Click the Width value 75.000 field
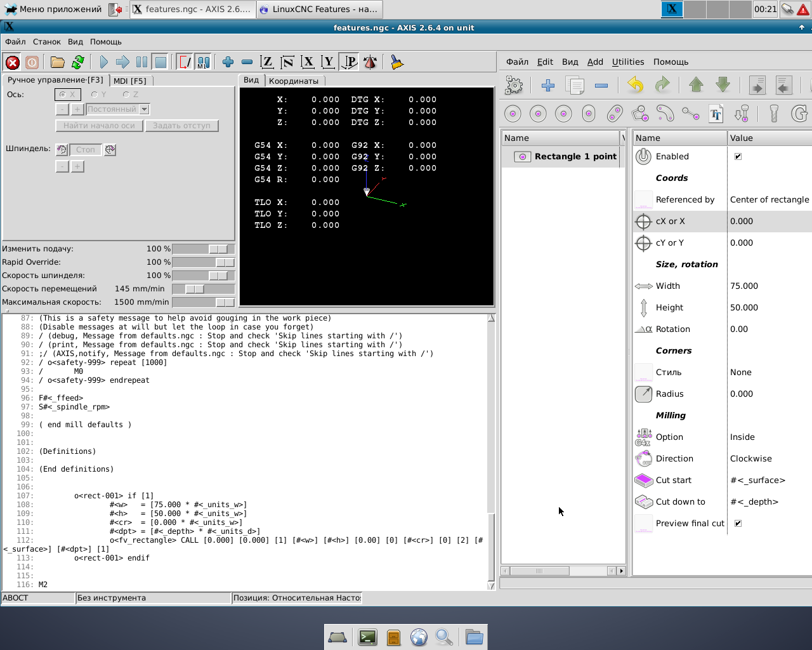The image size is (812, 650). (x=743, y=286)
